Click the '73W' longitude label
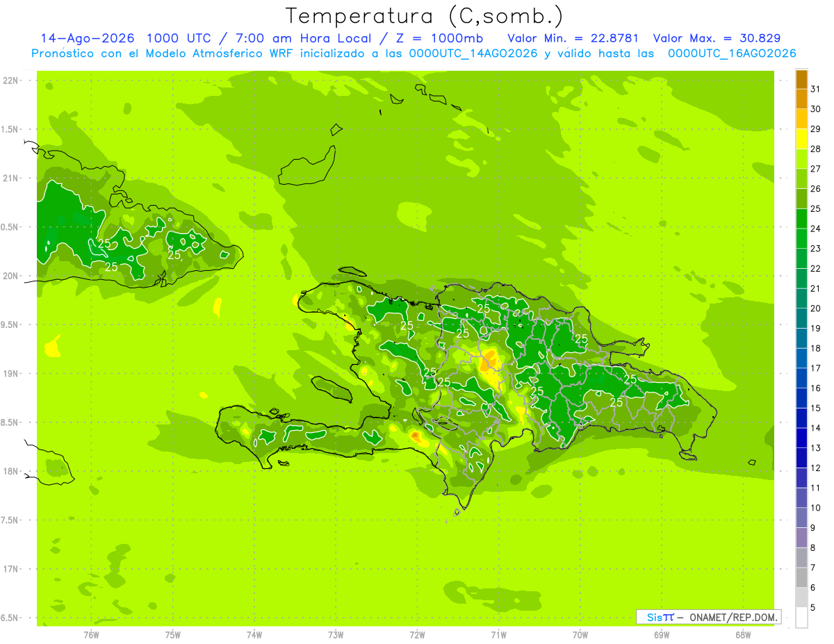 click(x=336, y=634)
